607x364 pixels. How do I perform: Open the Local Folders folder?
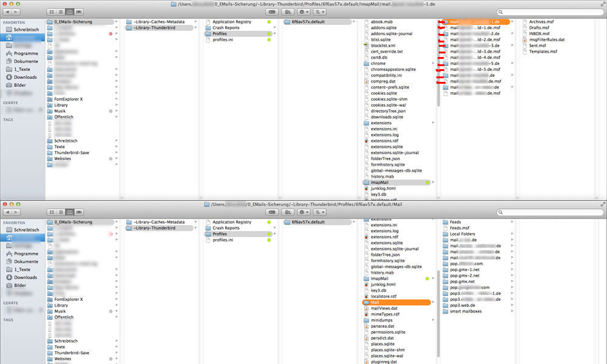(x=463, y=234)
